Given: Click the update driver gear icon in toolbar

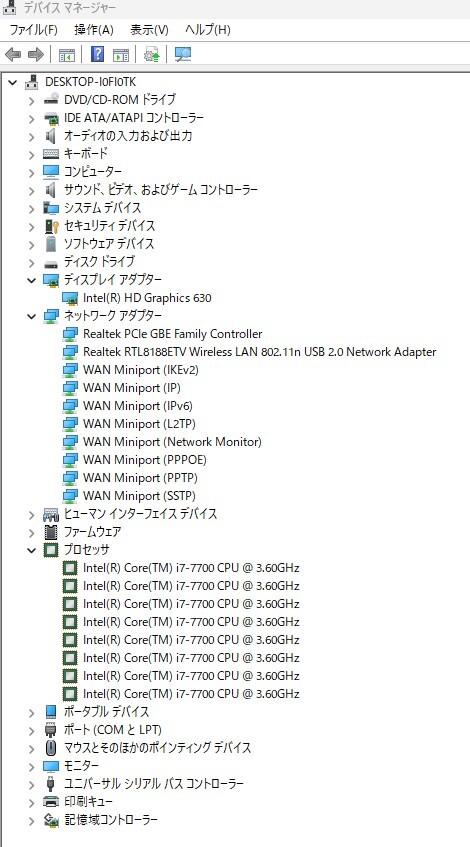Looking at the screenshot, I should [152, 55].
